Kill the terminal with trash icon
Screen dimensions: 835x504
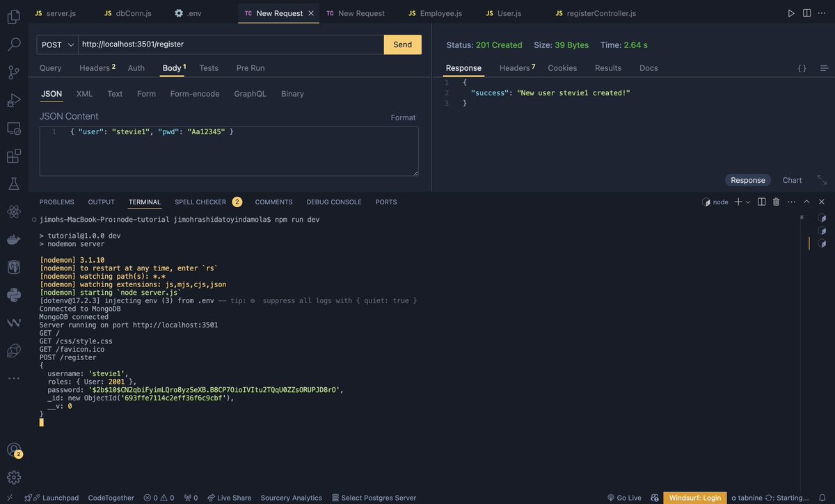coord(777,202)
